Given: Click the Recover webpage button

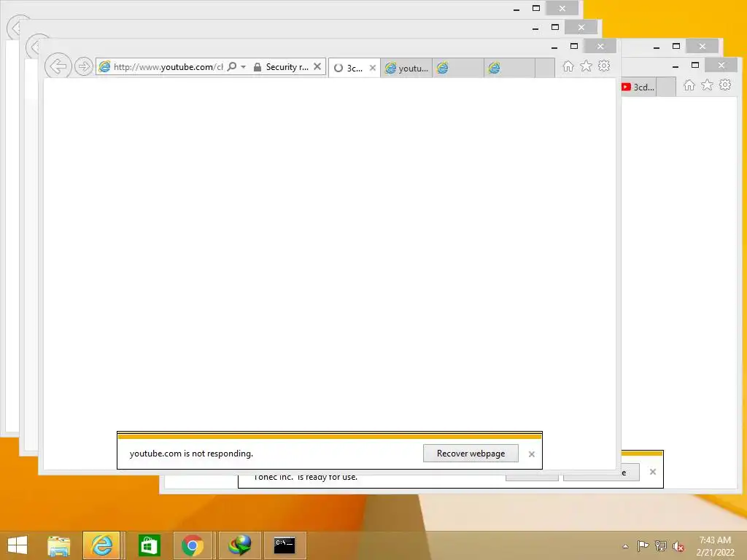Looking at the screenshot, I should click(x=471, y=454).
